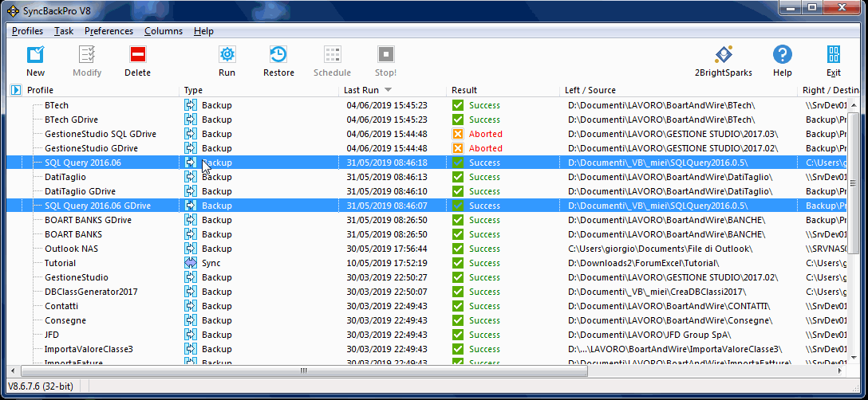Click the Sync type text for Tutorial
The image size is (868, 400).
[x=211, y=263]
